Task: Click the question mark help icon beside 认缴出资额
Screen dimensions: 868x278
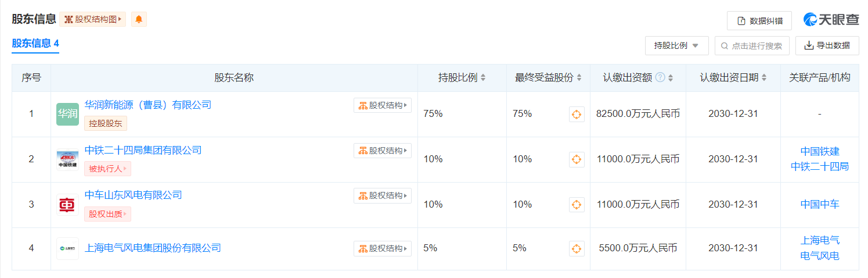Action: pos(660,78)
